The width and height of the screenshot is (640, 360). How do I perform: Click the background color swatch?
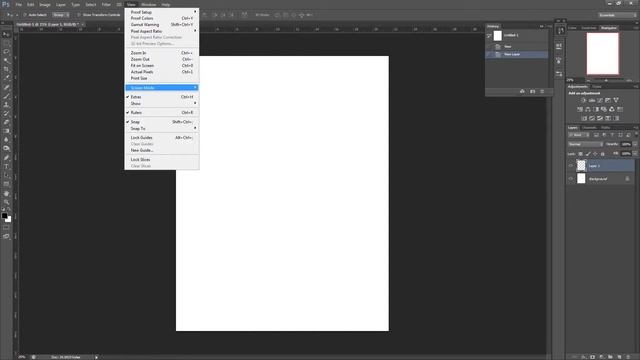point(9,220)
